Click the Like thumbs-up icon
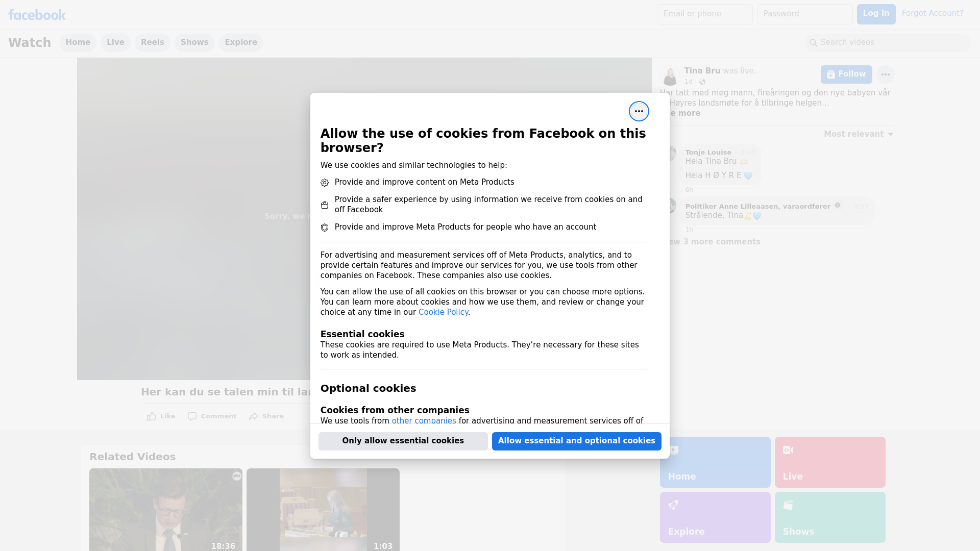This screenshot has height=551, width=980. click(152, 416)
